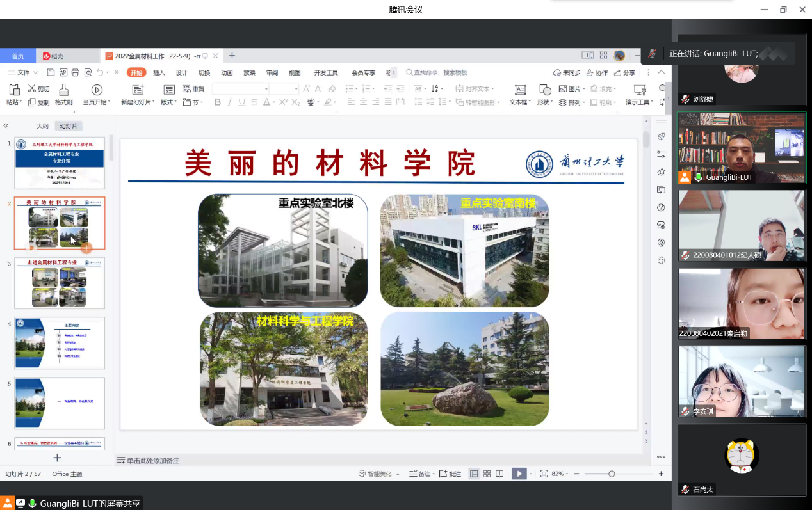Switch to slide sorter view in status bar

point(487,474)
